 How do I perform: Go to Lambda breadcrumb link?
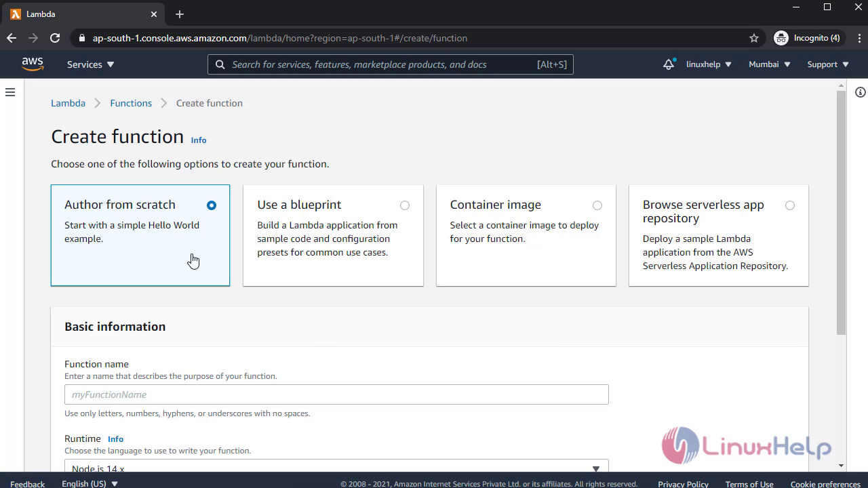pyautogui.click(x=68, y=103)
